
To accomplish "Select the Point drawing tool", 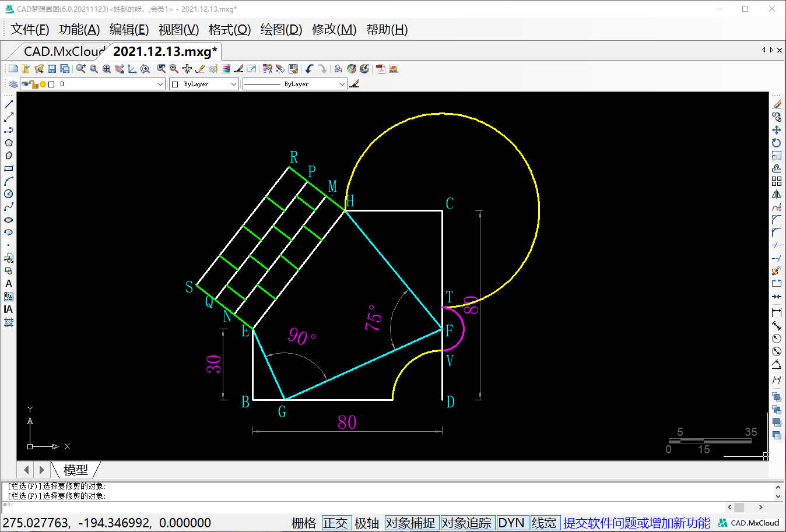I will coord(9,245).
